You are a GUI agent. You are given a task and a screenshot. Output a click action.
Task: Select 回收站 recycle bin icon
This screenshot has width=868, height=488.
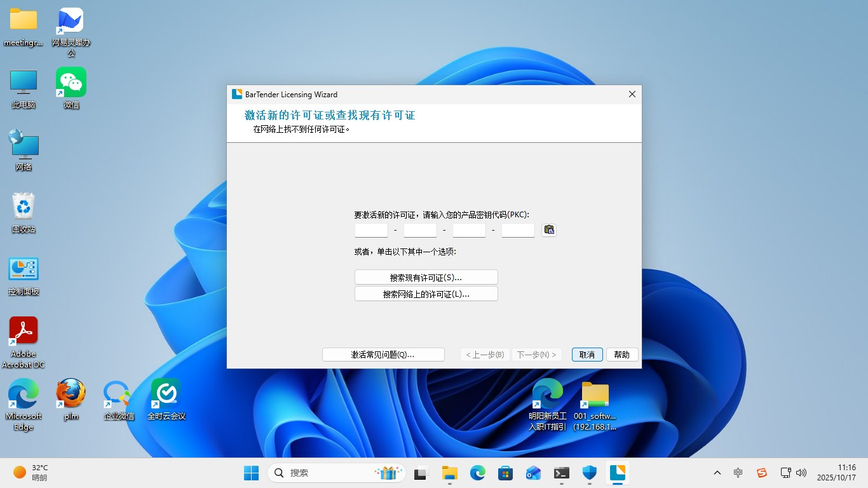pyautogui.click(x=24, y=213)
